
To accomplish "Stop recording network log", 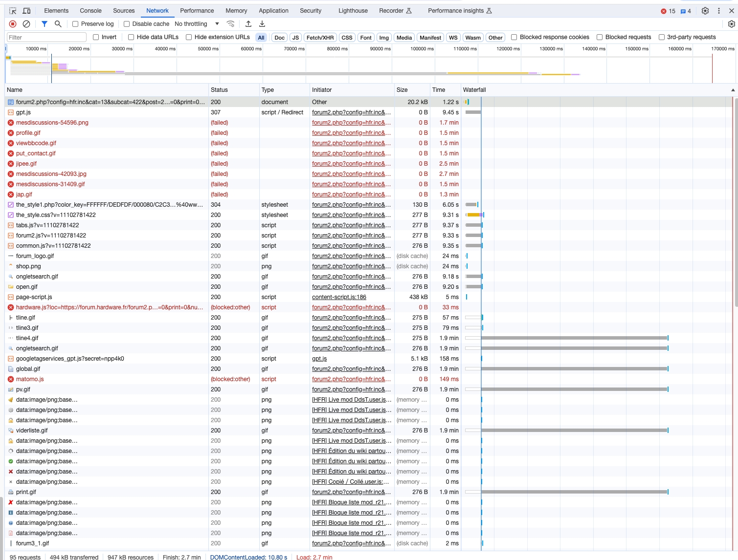I will pos(13,24).
